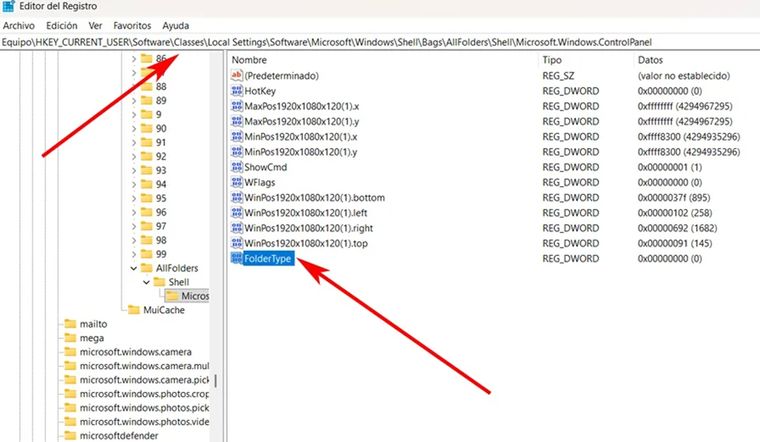760x442 pixels.
Task: Click the registry path address bar
Action: tap(380, 42)
